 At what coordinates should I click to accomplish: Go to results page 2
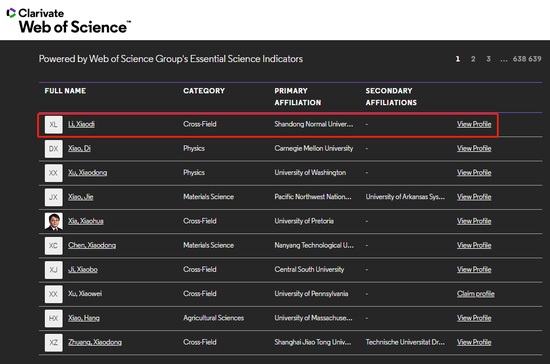473,59
